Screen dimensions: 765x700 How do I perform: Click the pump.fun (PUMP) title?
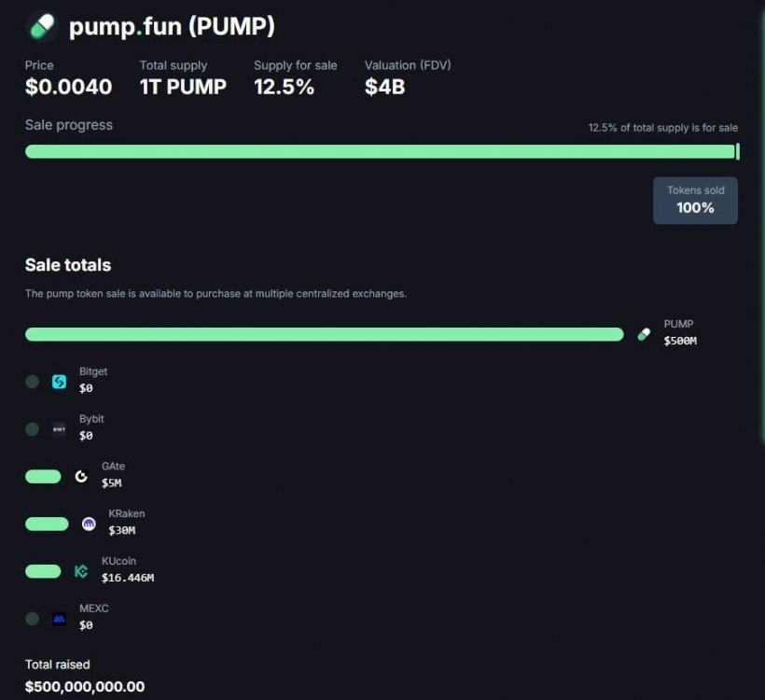pos(172,26)
